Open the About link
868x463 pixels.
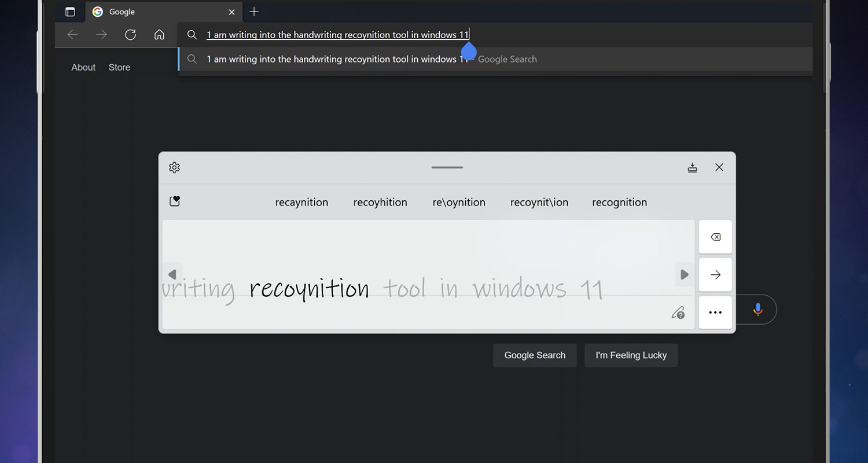[83, 67]
